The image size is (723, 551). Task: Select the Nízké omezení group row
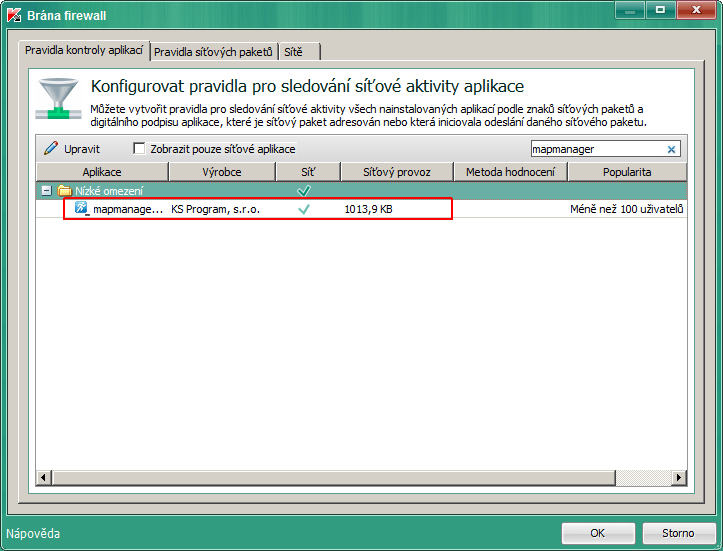[x=361, y=190]
